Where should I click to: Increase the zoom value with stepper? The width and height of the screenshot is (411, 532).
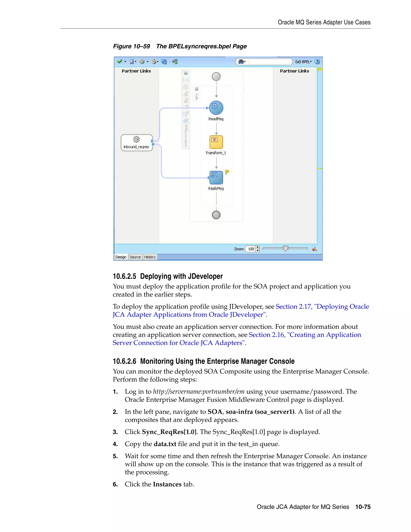click(258, 247)
